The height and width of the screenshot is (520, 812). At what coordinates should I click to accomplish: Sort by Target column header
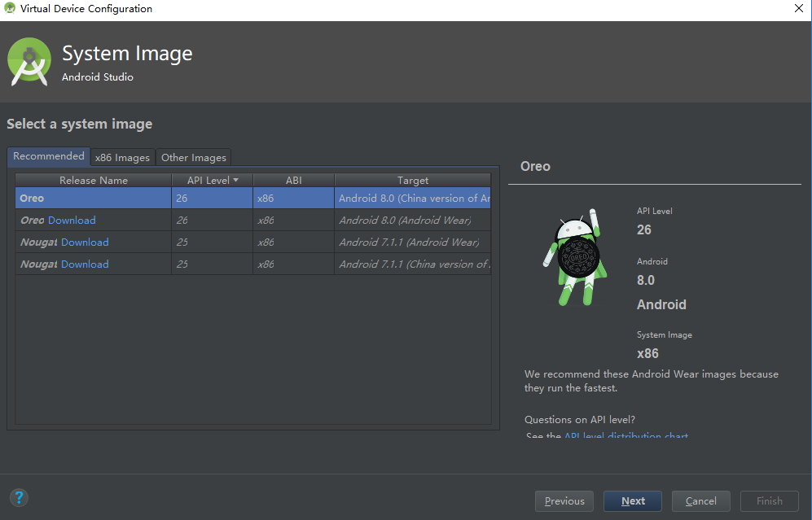coord(413,180)
